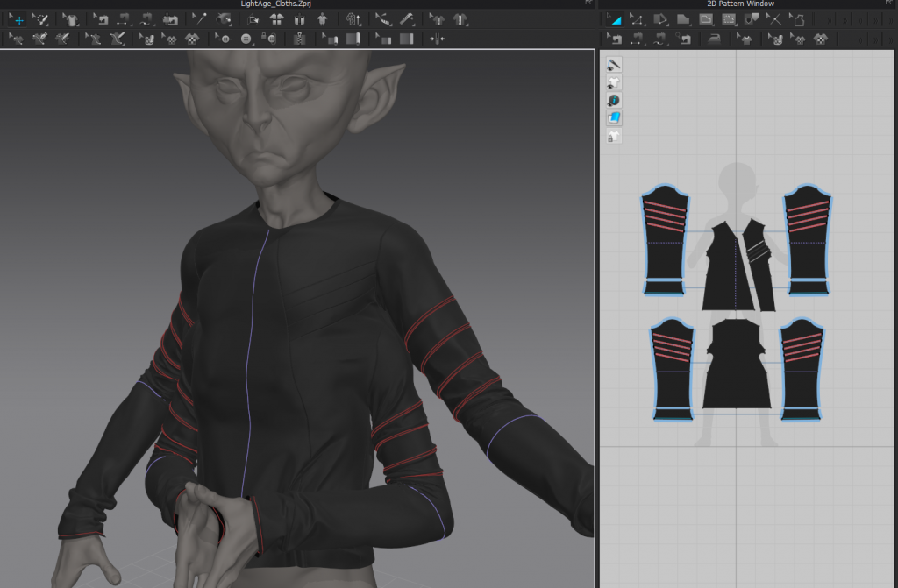This screenshot has height=588, width=898.
Task: Expand rightmost overflow chevron in top 2D toolbar row
Action: point(891,19)
